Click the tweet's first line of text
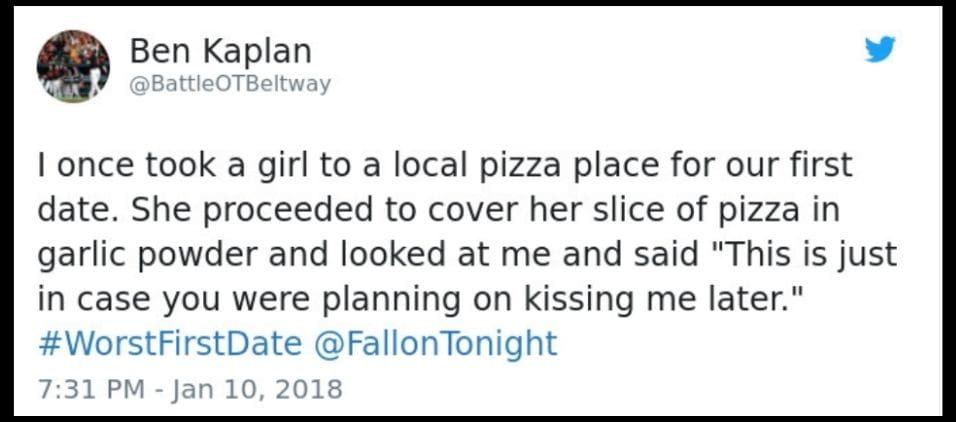The width and height of the screenshot is (956, 422). coord(445,163)
